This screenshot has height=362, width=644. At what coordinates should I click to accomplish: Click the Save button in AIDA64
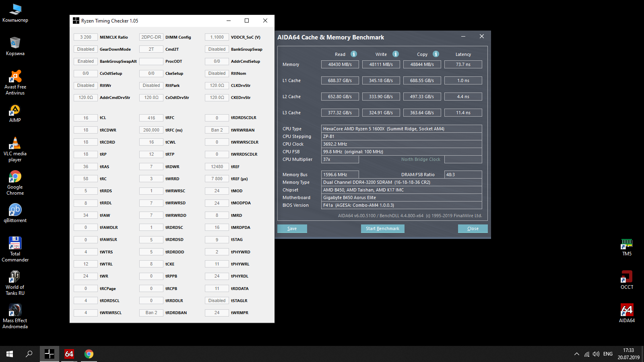[292, 228]
